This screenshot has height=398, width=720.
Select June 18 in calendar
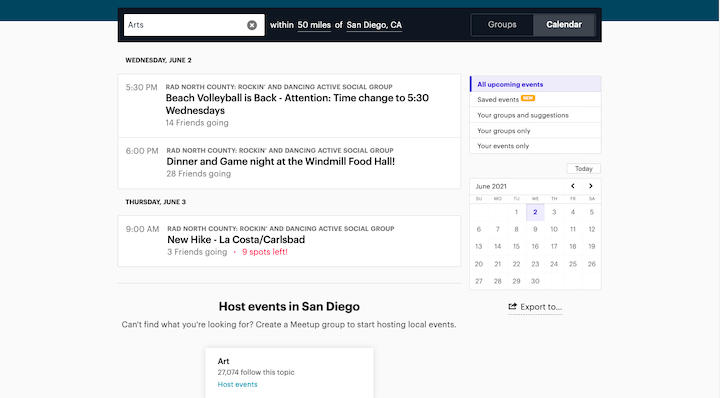coord(573,247)
